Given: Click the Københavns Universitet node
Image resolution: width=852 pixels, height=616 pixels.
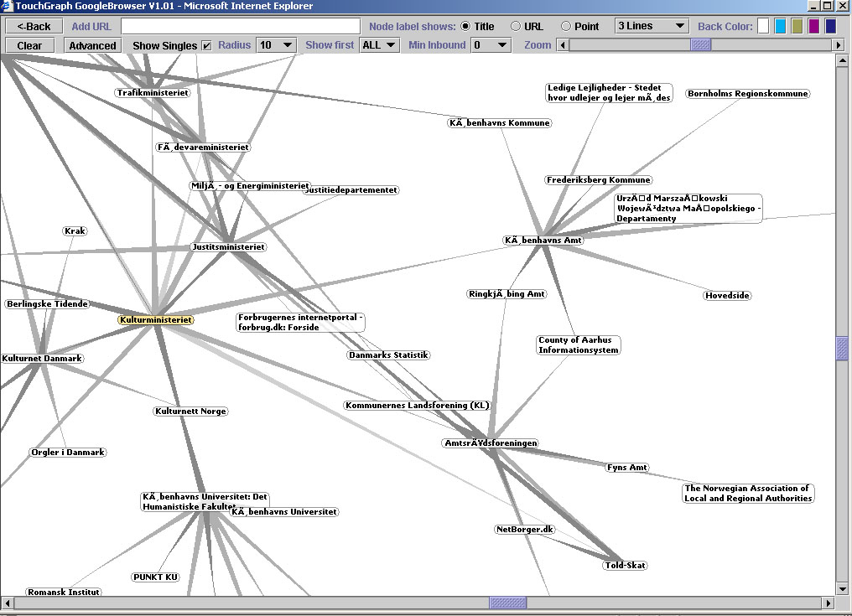Looking at the screenshot, I should click(284, 512).
